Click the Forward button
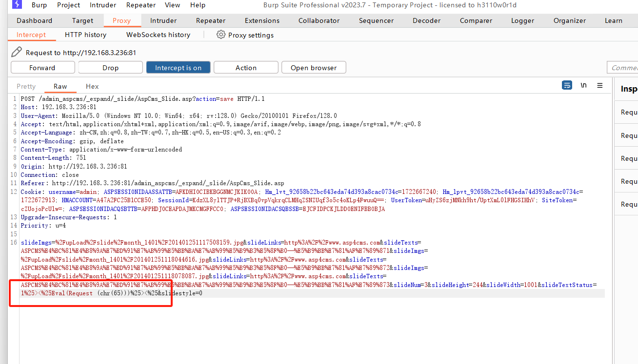This screenshot has height=364, width=638. pos(43,68)
